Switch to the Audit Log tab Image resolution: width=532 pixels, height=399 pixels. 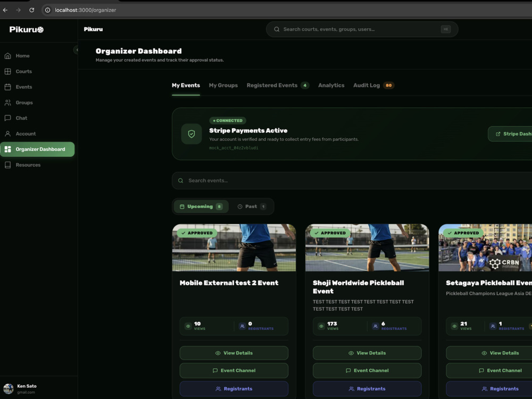point(373,86)
